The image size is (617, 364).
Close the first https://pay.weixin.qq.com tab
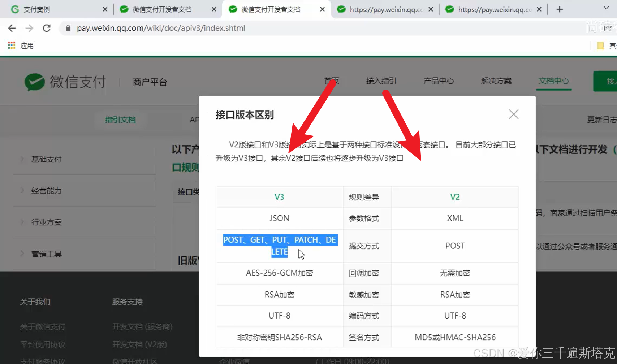click(x=431, y=9)
